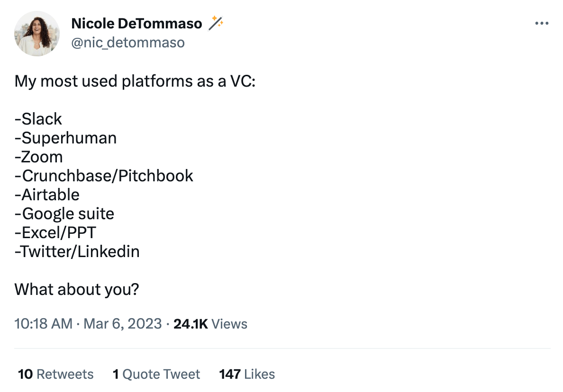This screenshot has height=392, width=563.
Task: Click the -Google suite line
Action: tap(64, 214)
